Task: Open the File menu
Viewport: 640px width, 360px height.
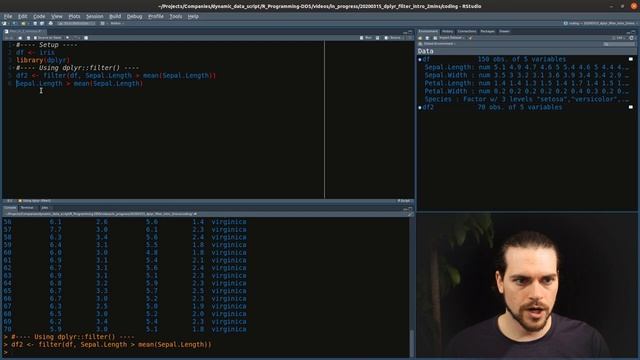Action: (8, 16)
